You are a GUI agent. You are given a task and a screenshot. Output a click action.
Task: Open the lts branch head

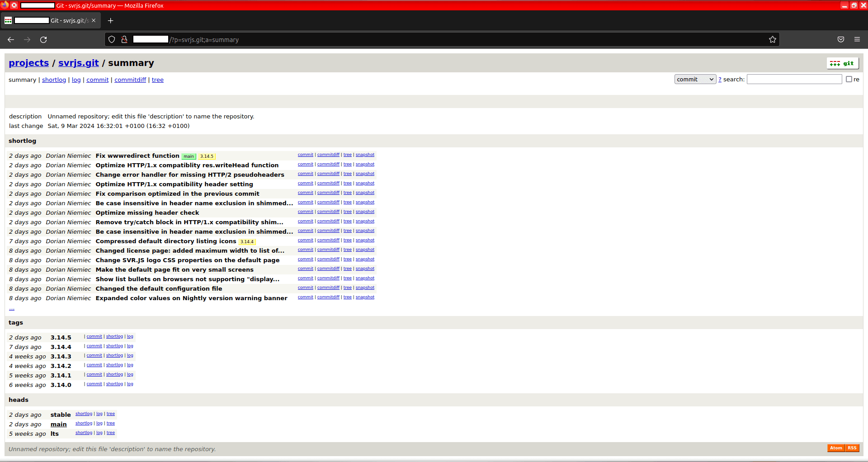point(55,434)
